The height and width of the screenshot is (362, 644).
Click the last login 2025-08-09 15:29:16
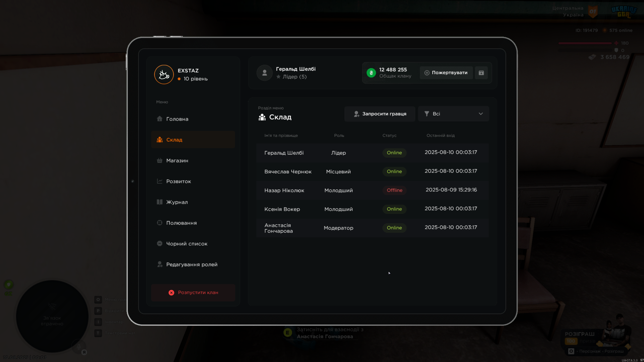(451, 190)
